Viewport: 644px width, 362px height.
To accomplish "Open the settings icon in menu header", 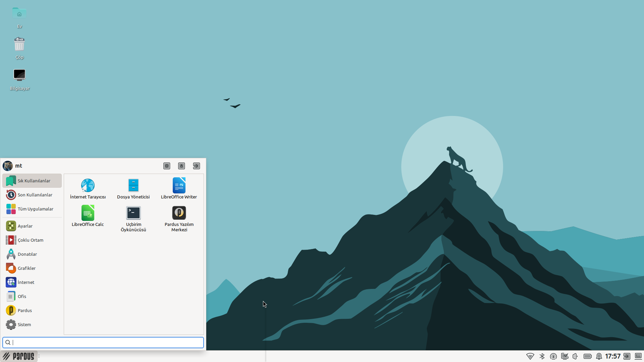I will (x=167, y=166).
